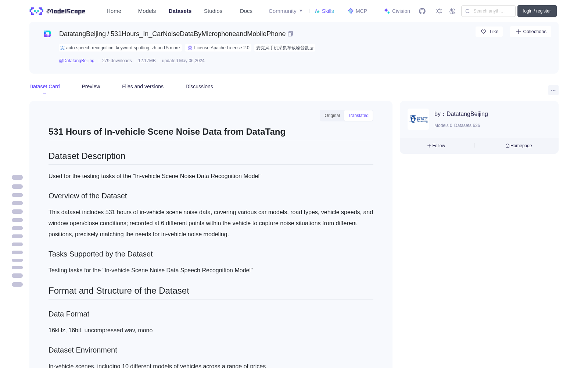Expand the Community dropdown menu
This screenshot has height=368, width=588.
(286, 11)
